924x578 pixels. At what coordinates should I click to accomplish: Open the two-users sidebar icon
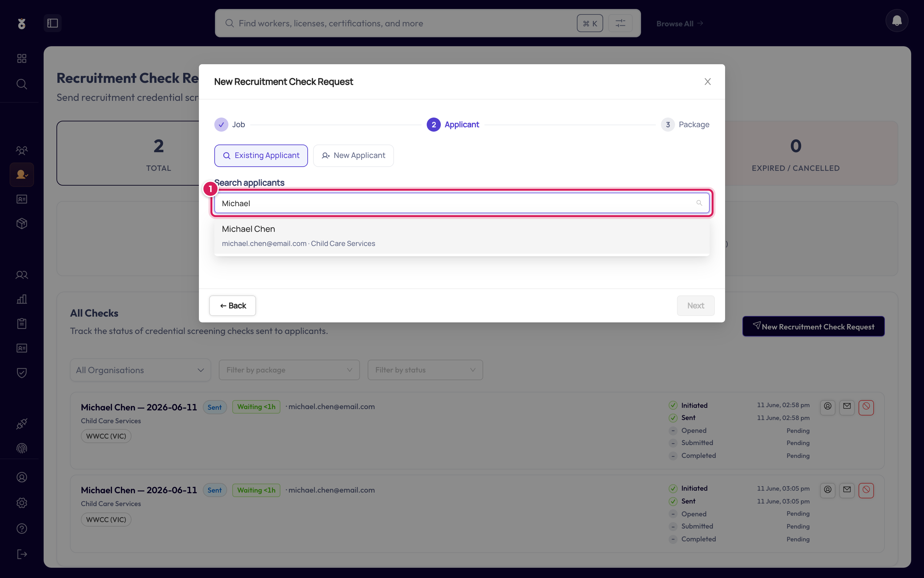click(22, 275)
